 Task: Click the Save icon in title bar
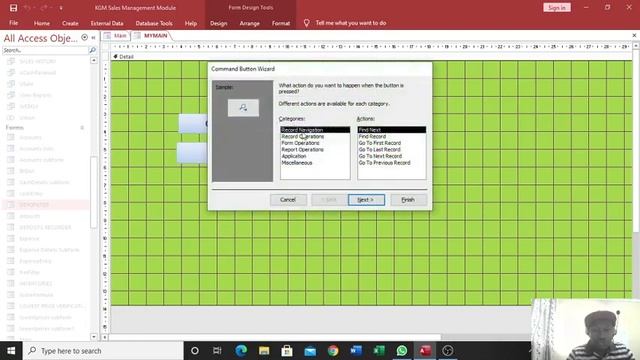pyautogui.click(x=13, y=8)
